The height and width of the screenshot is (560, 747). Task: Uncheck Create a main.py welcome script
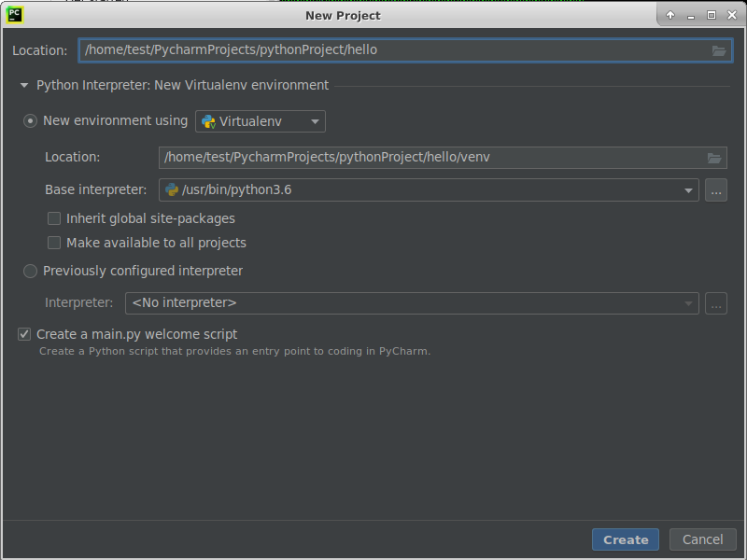24,334
